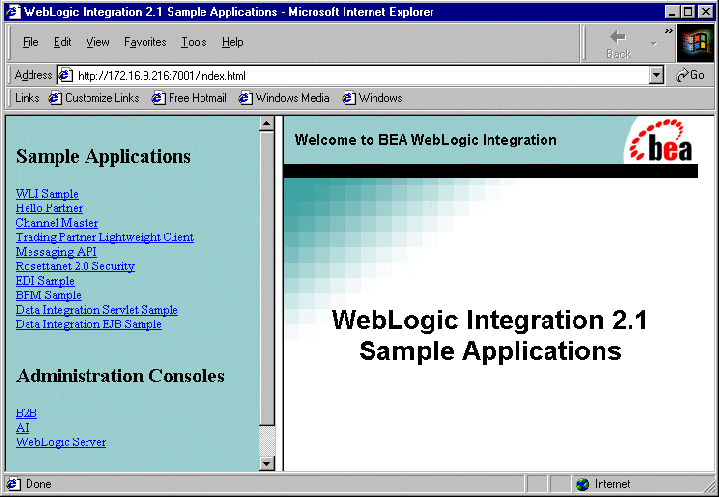The width and height of the screenshot is (719, 497).
Task: Click the Go arrow button
Action: (690, 75)
